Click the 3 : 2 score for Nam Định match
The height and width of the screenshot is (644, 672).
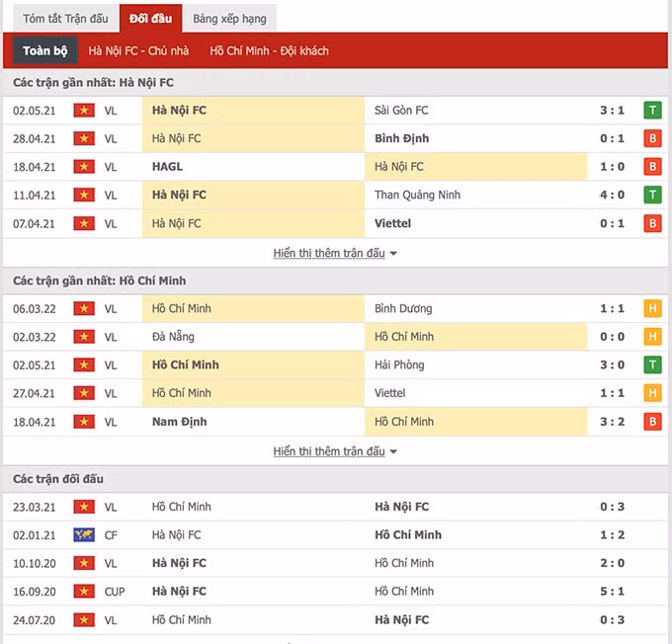(x=612, y=422)
